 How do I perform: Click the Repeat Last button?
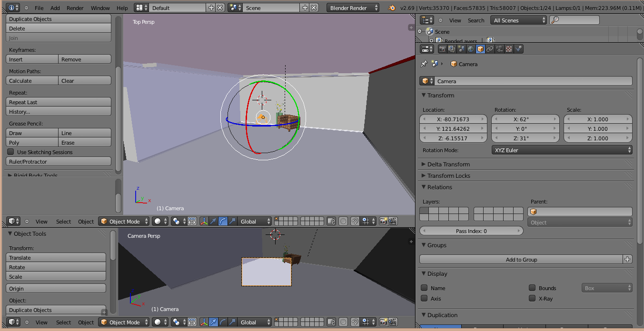tap(59, 102)
